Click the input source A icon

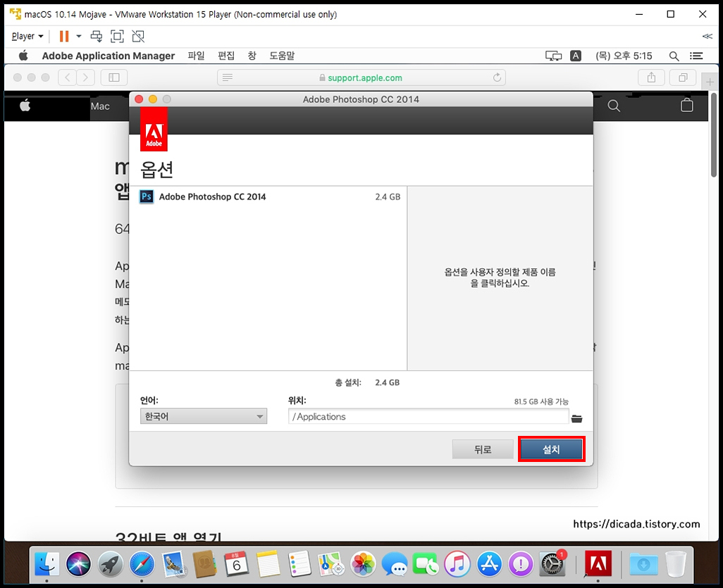click(576, 56)
